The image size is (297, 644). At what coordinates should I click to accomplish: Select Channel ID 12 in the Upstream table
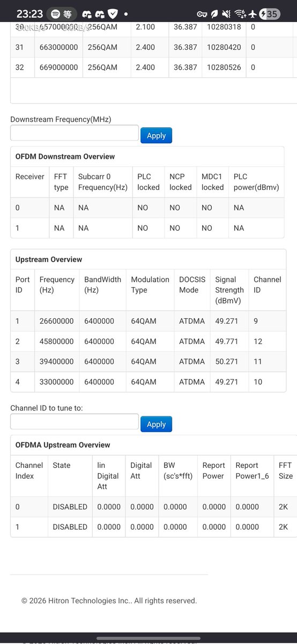(258, 341)
